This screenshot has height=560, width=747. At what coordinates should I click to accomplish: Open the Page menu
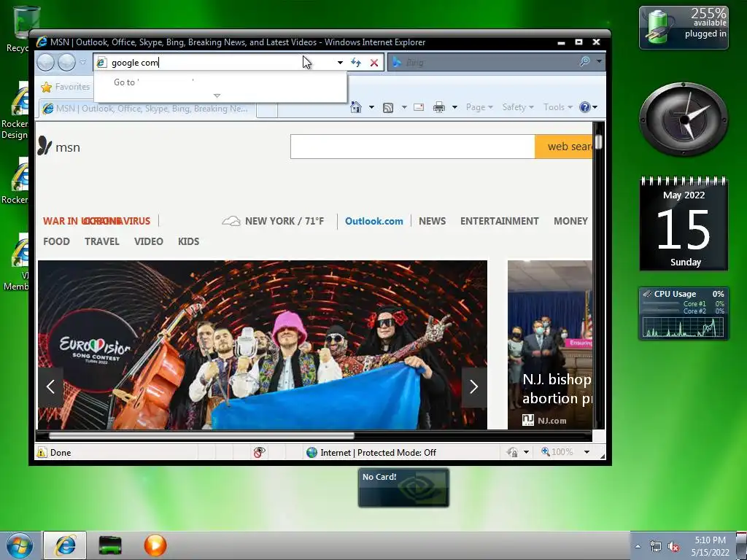click(x=479, y=107)
